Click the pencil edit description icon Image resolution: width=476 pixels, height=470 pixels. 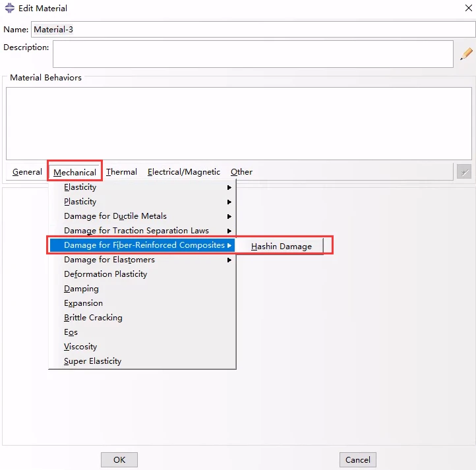(x=466, y=54)
